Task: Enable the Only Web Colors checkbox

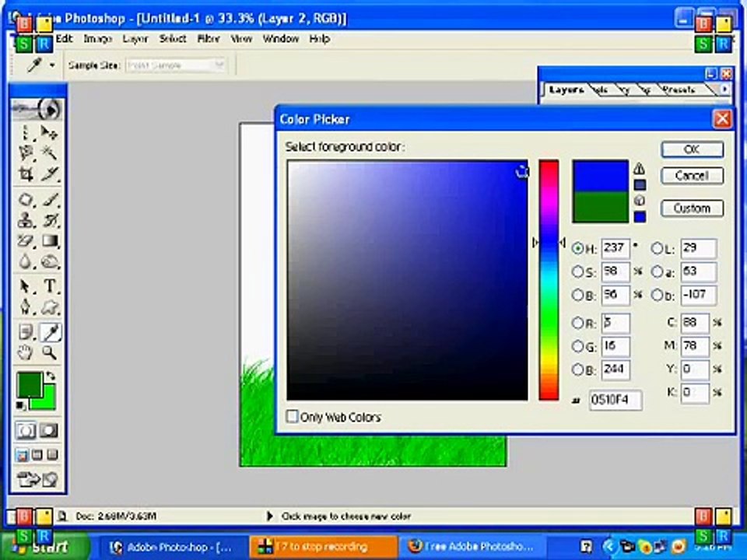Action: click(x=292, y=416)
